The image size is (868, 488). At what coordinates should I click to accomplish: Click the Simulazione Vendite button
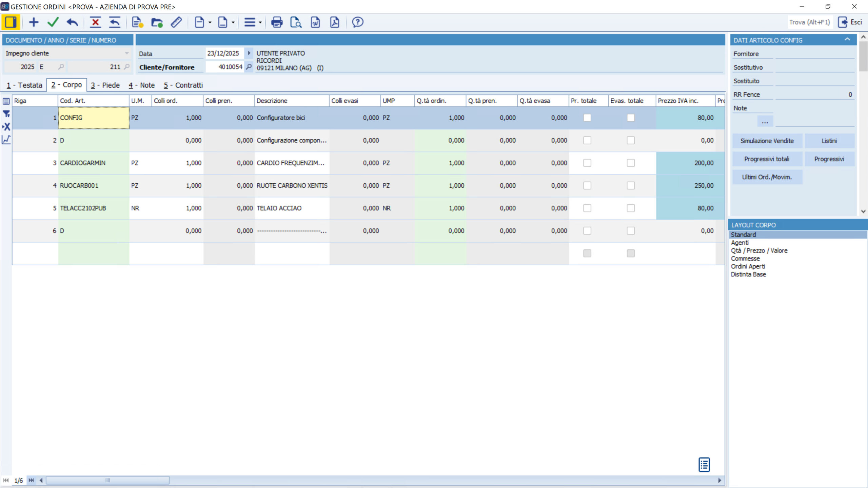coord(767,141)
